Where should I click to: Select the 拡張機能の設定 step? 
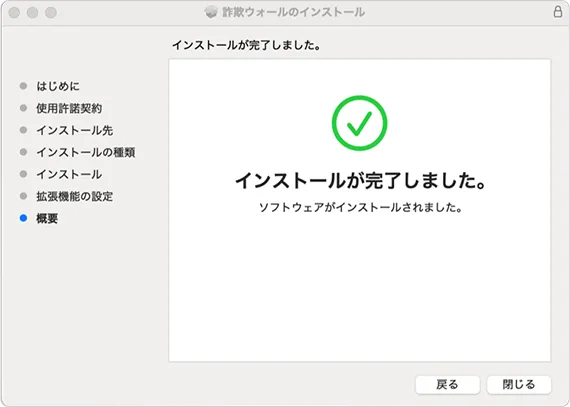coord(75,196)
